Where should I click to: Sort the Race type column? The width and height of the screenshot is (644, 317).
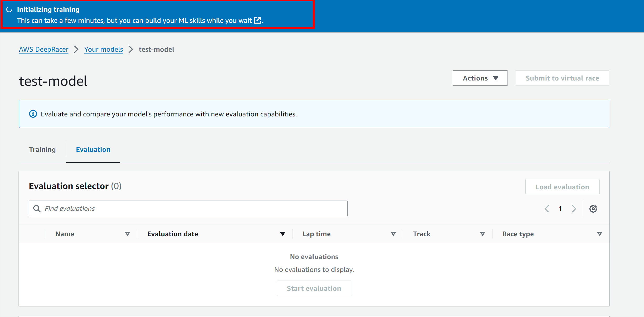599,234
